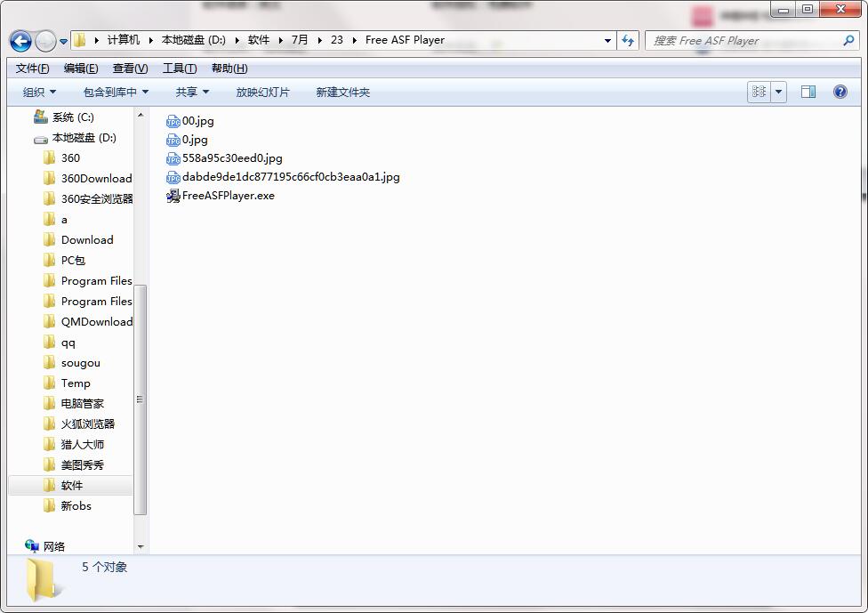The width and height of the screenshot is (868, 613).
Task: Click the Refresh button beside address bar
Action: pos(629,40)
